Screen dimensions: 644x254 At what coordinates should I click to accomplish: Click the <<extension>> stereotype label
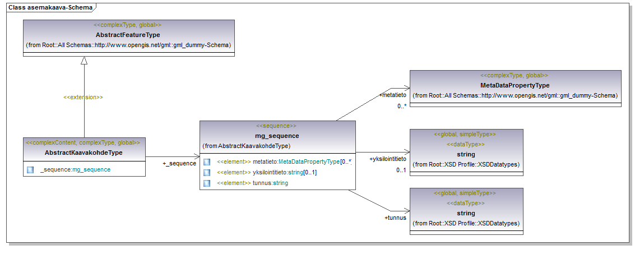(84, 98)
